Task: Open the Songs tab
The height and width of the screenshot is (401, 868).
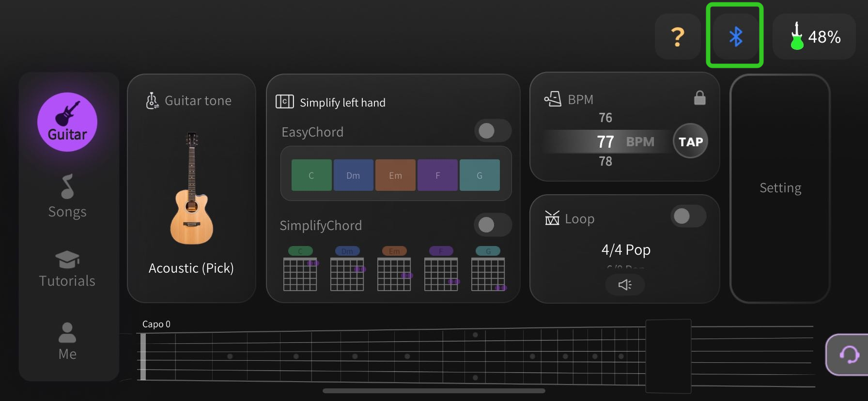Action: tap(67, 197)
